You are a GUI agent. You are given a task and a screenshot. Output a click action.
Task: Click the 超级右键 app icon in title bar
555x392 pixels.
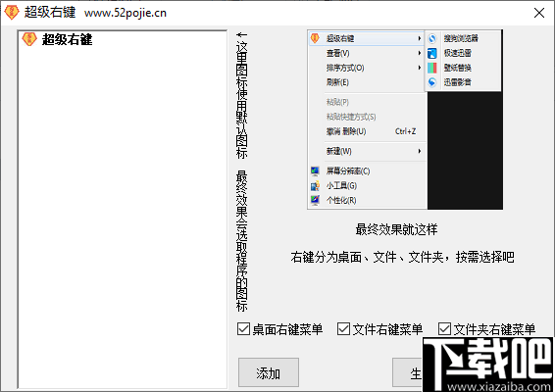[12, 13]
